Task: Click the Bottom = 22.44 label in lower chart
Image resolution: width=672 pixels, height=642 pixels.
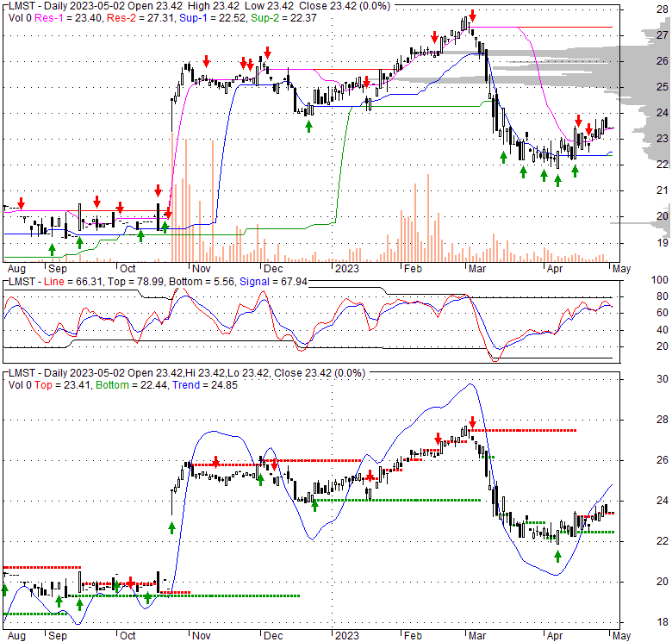Action: 131,385
